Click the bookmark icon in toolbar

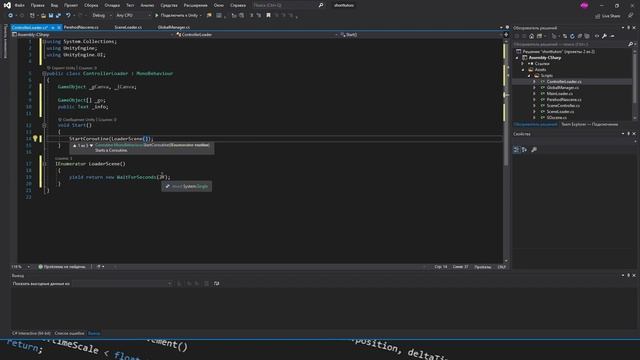(x=268, y=16)
